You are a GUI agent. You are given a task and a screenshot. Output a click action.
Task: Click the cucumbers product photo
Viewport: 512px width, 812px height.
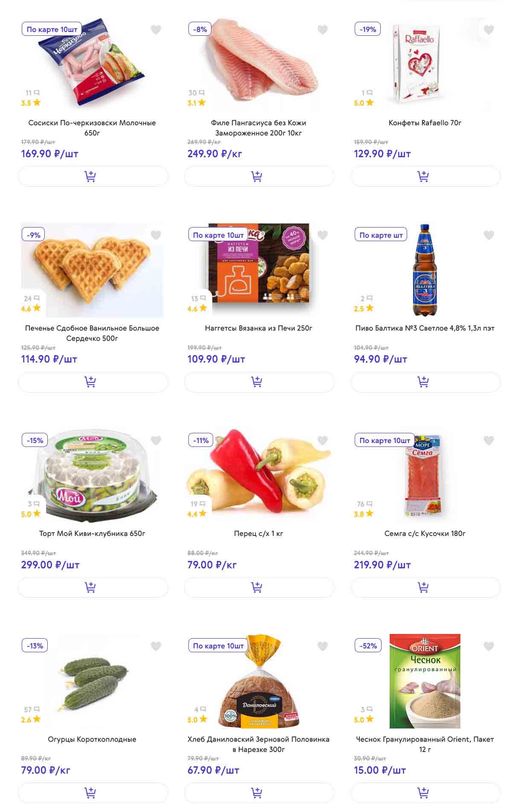[x=92, y=682]
